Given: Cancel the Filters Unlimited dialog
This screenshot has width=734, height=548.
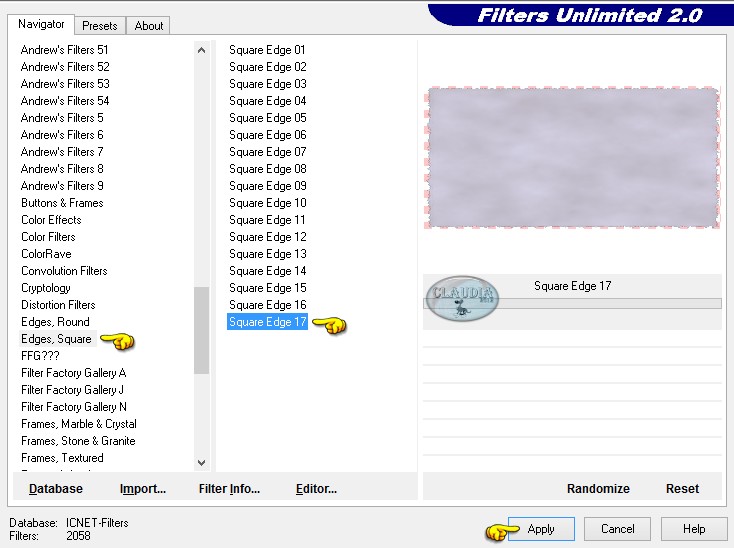Looking at the screenshot, I should [x=617, y=529].
